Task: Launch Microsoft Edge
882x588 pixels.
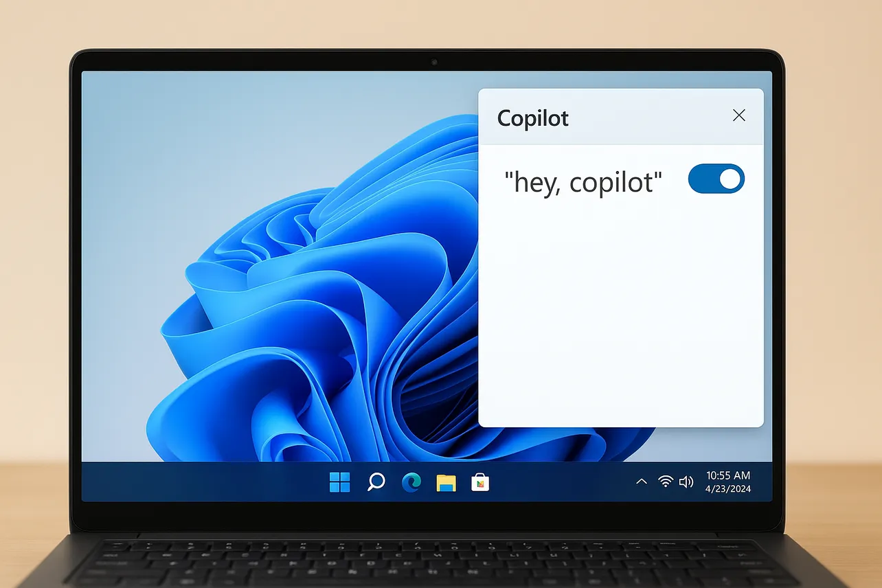Action: [x=411, y=482]
